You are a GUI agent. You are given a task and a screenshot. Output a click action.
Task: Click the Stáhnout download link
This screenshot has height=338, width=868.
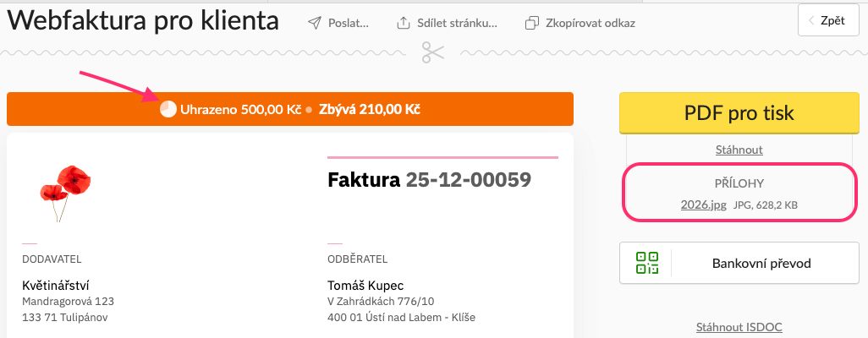pos(739,150)
